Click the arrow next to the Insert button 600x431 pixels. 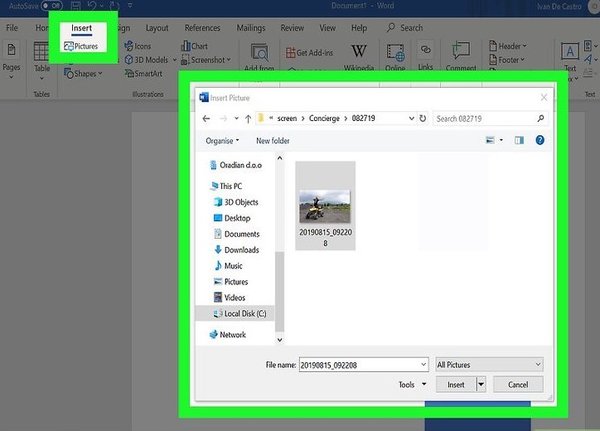[481, 384]
